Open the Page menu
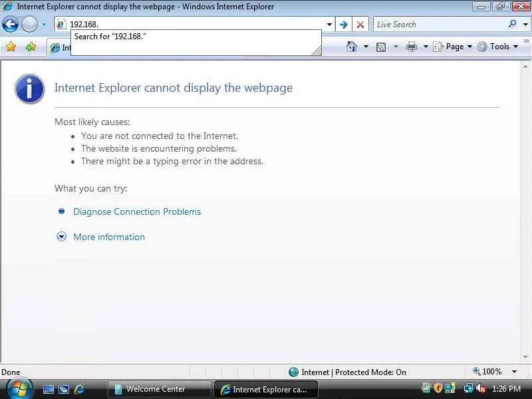The height and width of the screenshot is (399, 532). tap(453, 47)
